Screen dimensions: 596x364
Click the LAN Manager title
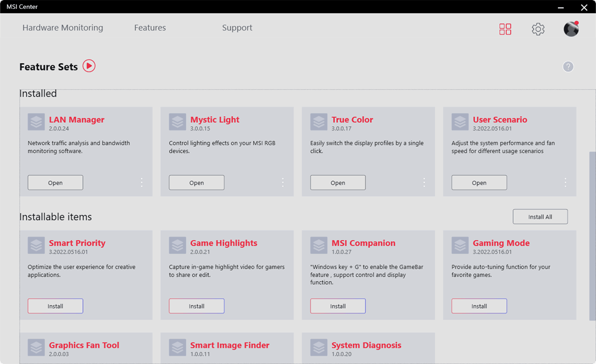[76, 120]
